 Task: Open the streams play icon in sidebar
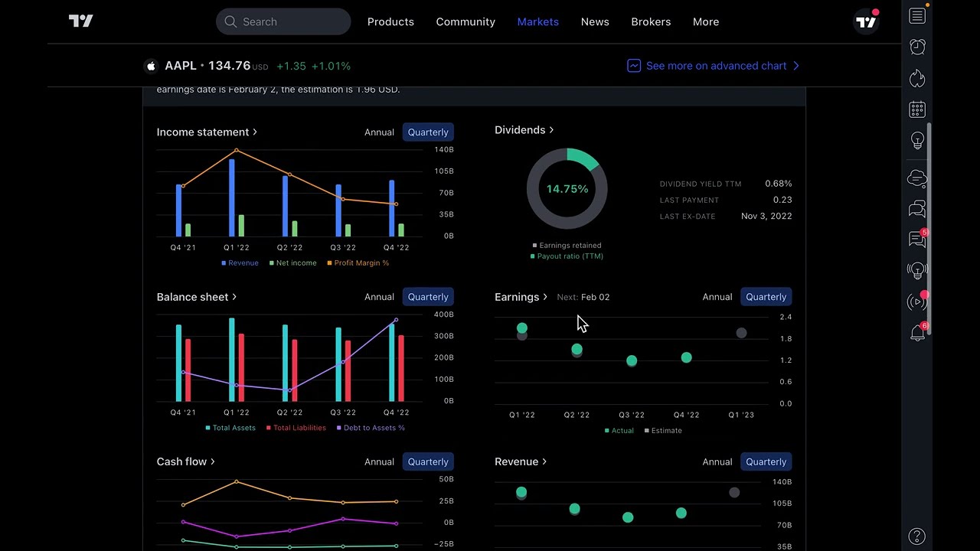(917, 302)
